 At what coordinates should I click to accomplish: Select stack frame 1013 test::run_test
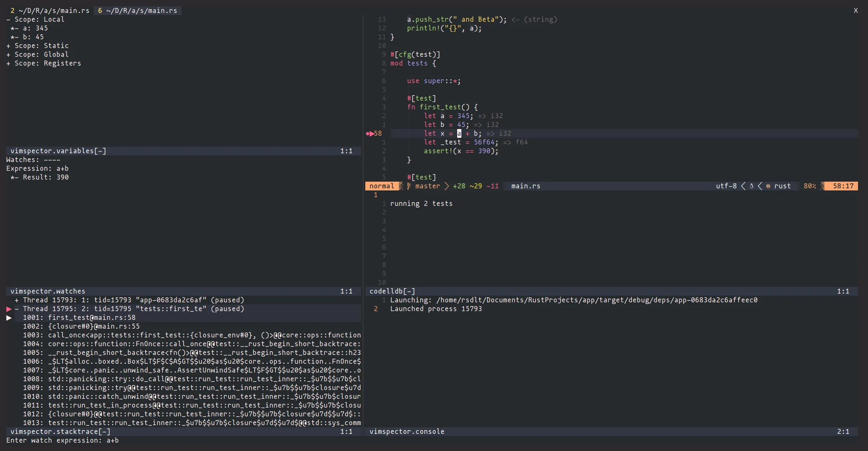(192, 423)
